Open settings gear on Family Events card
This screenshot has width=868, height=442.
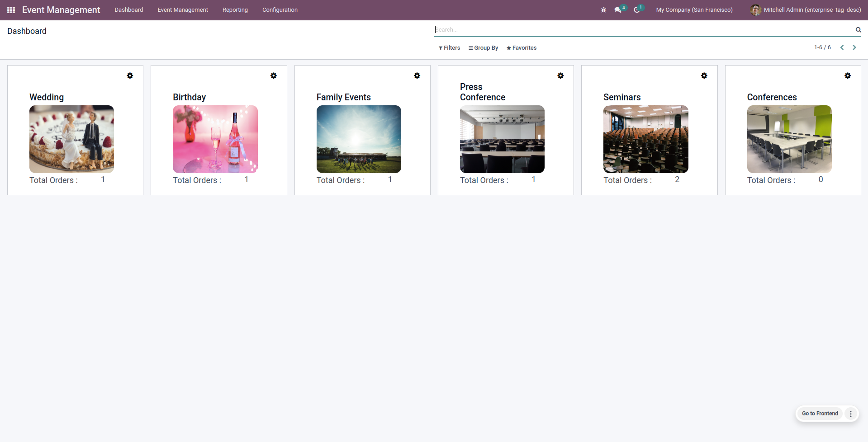[x=417, y=75]
